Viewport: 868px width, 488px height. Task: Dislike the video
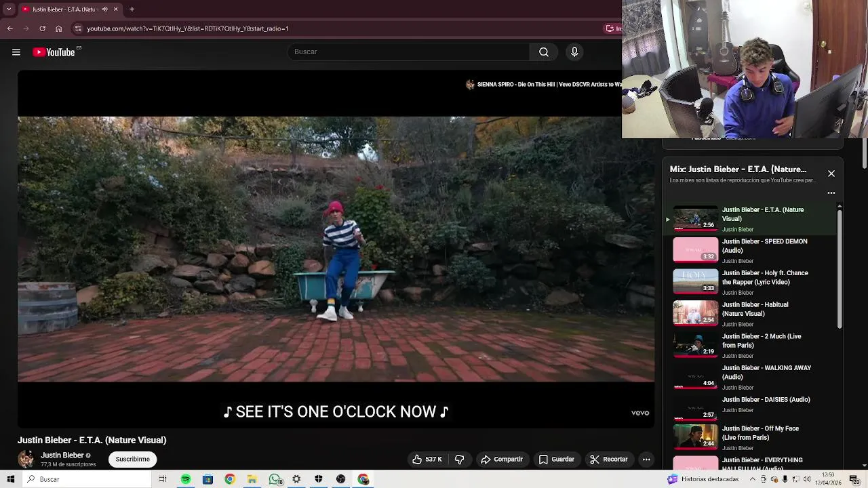[x=459, y=460]
